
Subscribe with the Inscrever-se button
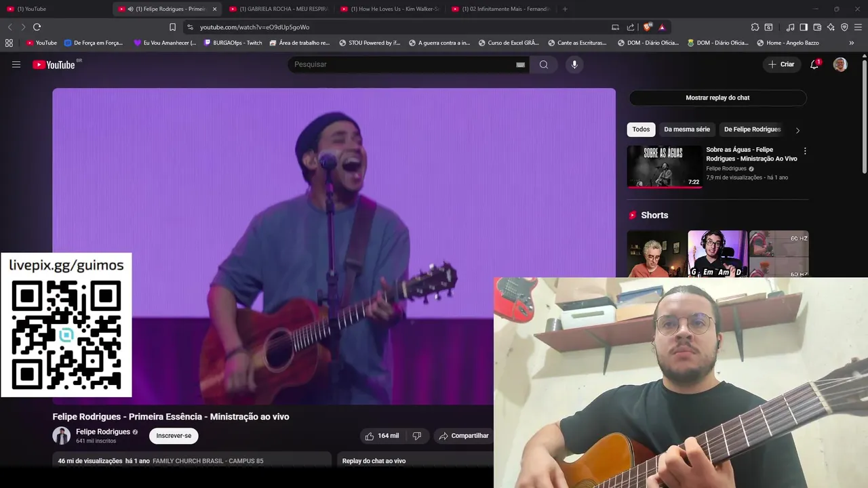[x=174, y=436]
